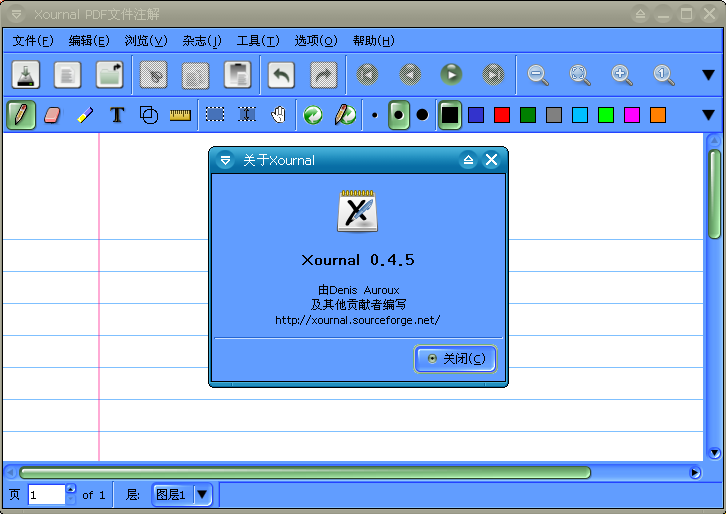Open the 杂志(J) menu

[202, 41]
